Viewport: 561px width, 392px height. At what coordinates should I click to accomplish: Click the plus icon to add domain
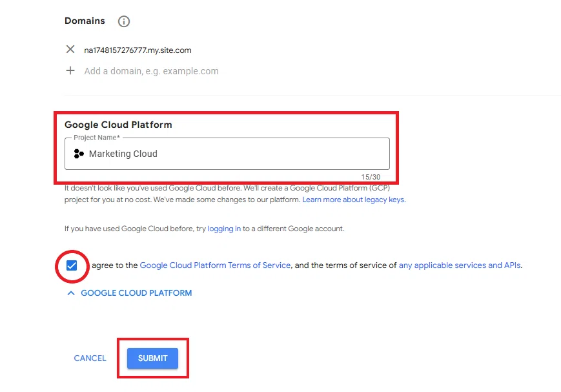(x=70, y=70)
